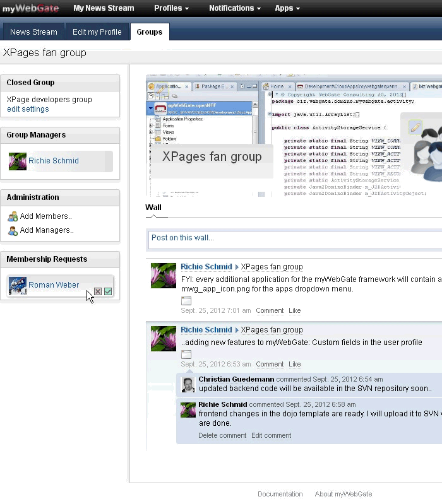
Task: Delete Richie Schmid's comment
Action: click(x=222, y=435)
